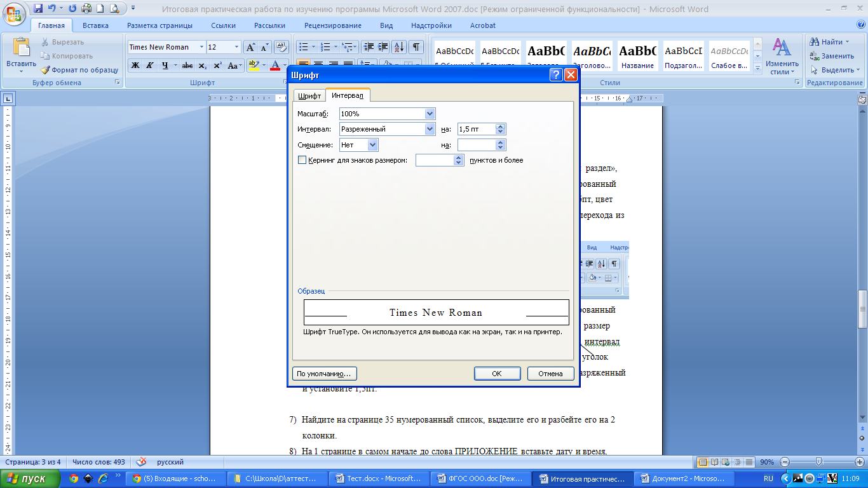
Task: Click the ОК button
Action: click(x=498, y=374)
